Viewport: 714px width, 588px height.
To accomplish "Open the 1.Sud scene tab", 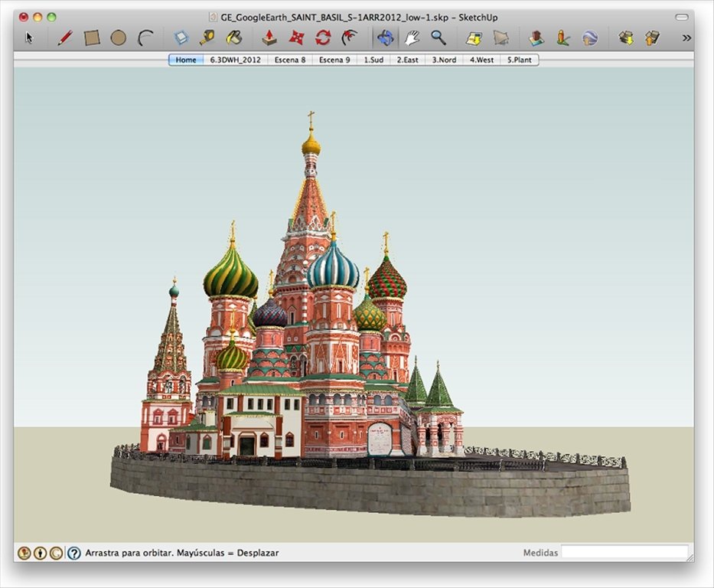I will pyautogui.click(x=373, y=60).
